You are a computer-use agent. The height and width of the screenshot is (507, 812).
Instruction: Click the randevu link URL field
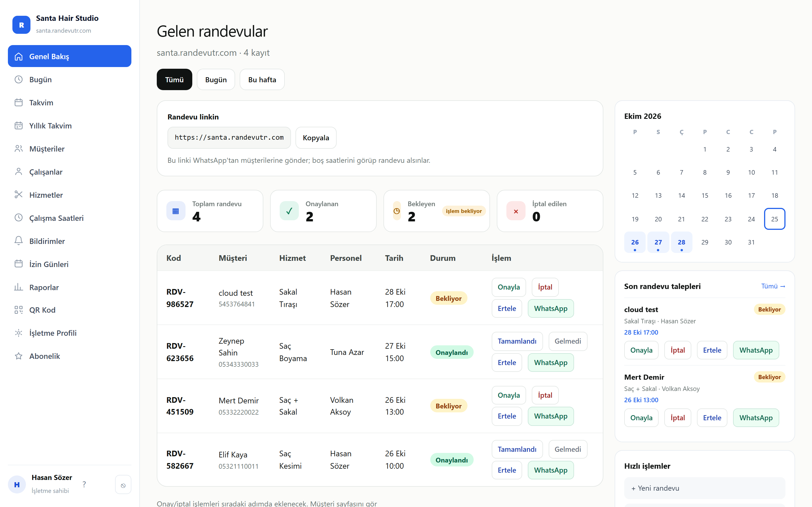click(229, 137)
